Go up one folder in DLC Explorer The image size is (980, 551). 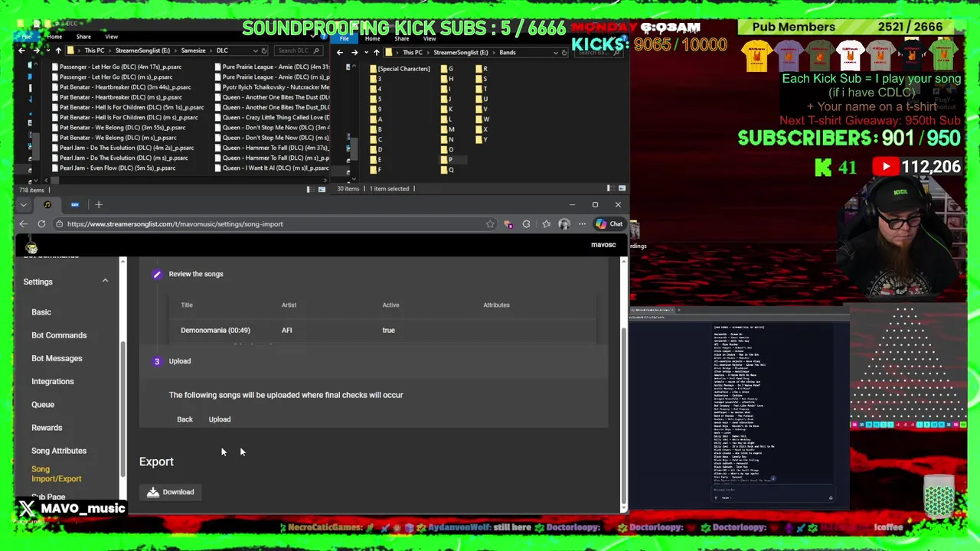point(58,51)
